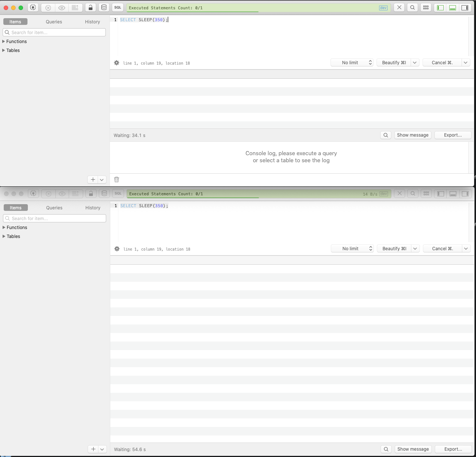Expand the Tables tree in the sidebar
Viewport: 476px width, 457px height.
click(x=11, y=50)
